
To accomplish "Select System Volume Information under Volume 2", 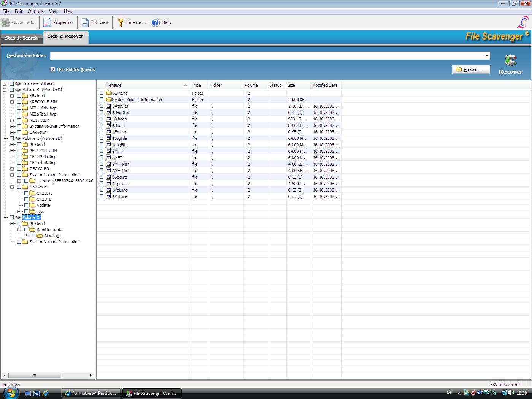I will coord(54,242).
